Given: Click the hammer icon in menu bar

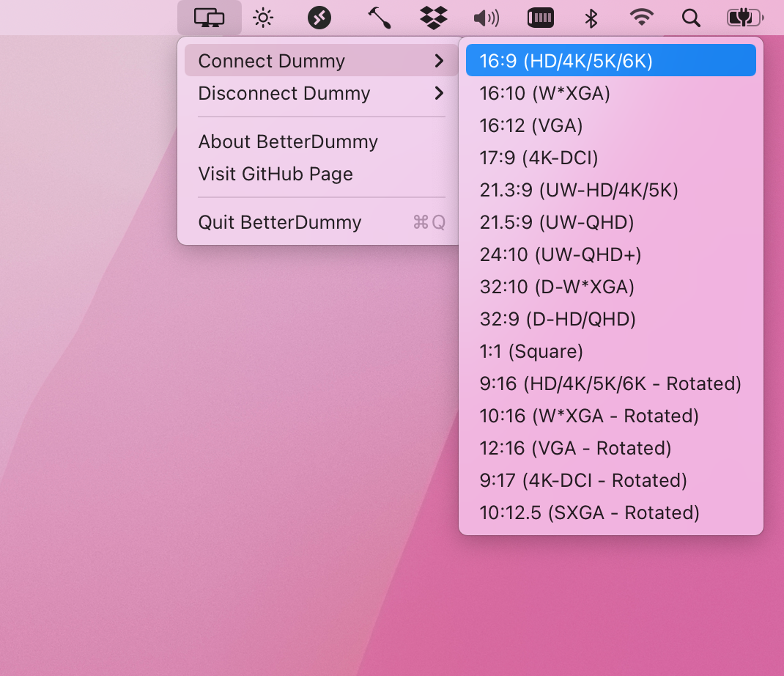Looking at the screenshot, I should 379,18.
